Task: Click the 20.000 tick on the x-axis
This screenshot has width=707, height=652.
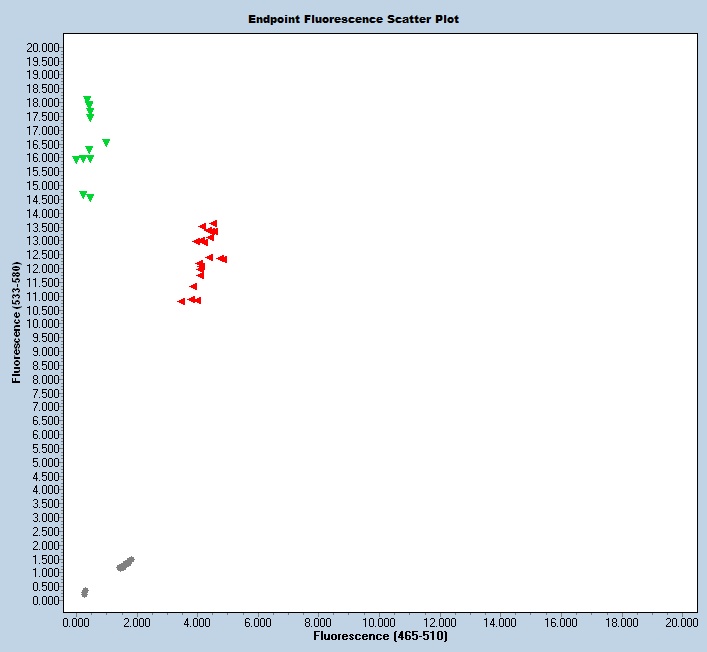Action: click(x=683, y=621)
